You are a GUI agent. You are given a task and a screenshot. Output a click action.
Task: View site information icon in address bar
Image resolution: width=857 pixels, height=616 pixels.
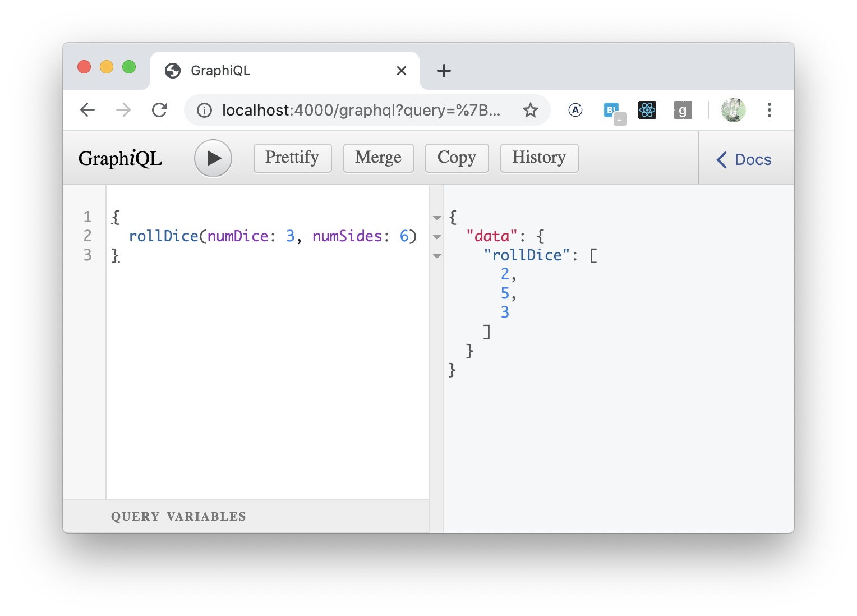(x=204, y=110)
